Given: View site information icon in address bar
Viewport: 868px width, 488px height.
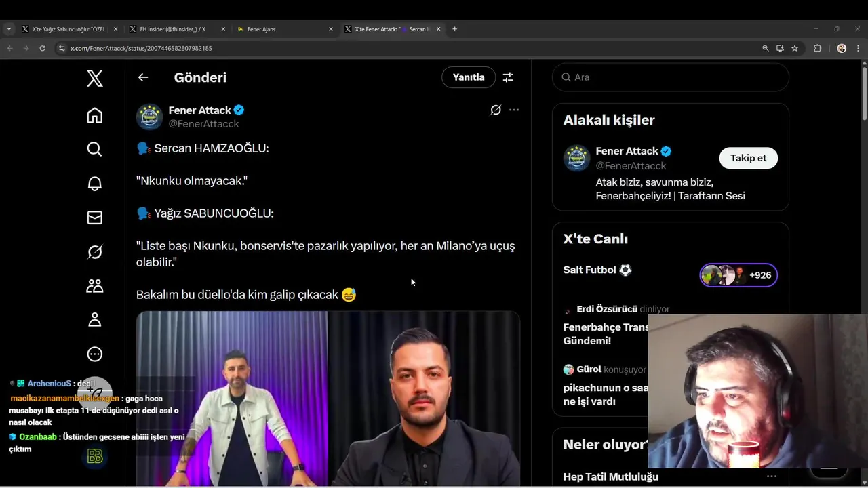Looking at the screenshot, I should (62, 48).
